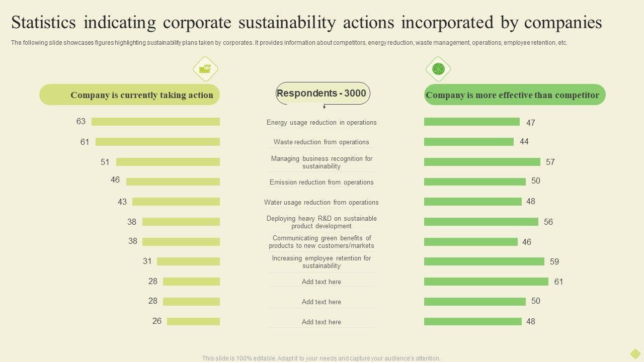
Task: Select the 'Waste reduction from operations' label
Action: pyautogui.click(x=321, y=142)
